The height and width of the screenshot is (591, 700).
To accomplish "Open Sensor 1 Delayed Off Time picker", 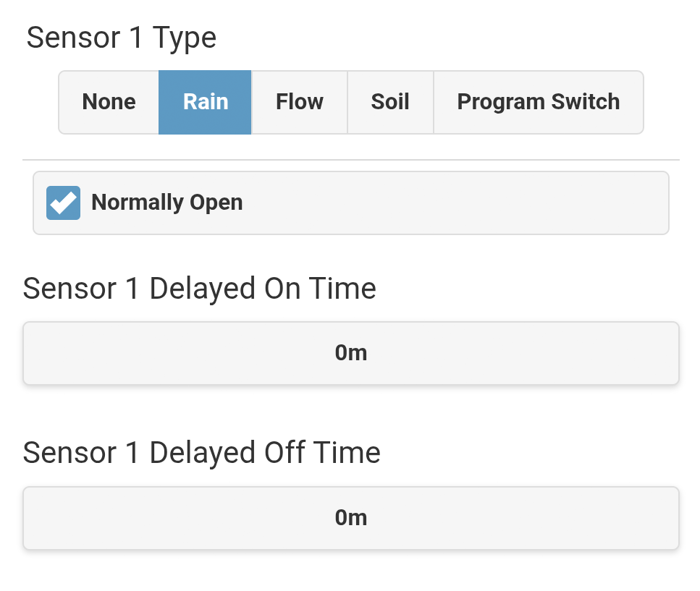I will [x=351, y=518].
